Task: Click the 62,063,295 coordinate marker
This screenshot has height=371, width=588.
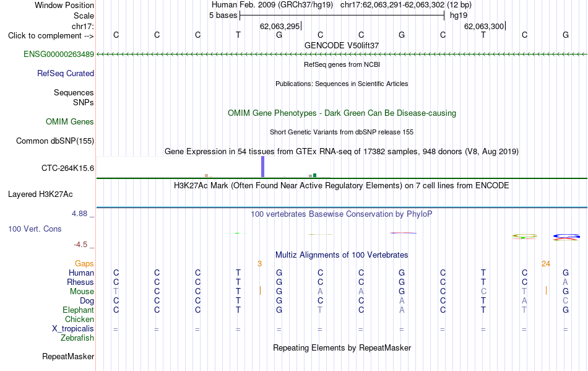Action: (280, 26)
